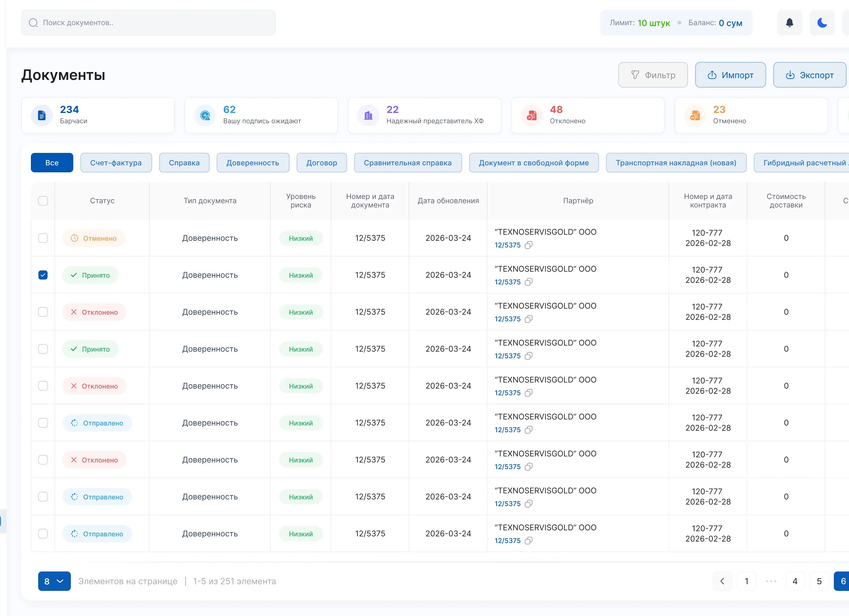Click the orange icon on Отменено card
Screen dimensions: 849x616
[695, 115]
